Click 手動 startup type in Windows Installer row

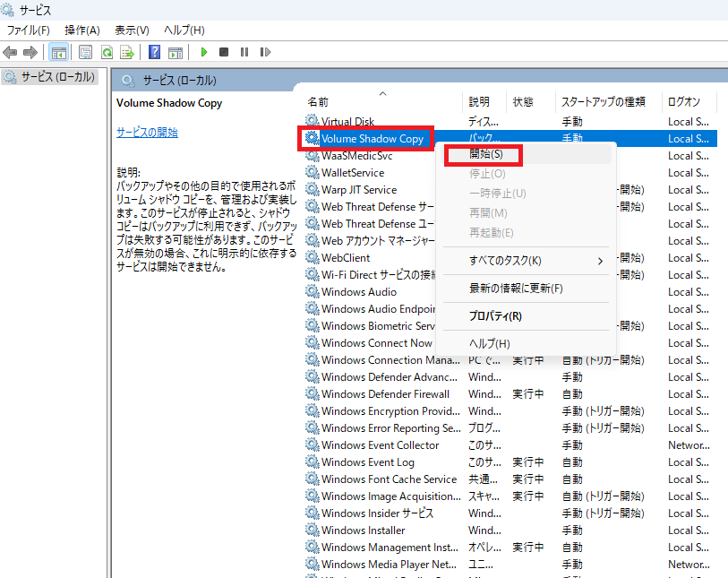(572, 531)
